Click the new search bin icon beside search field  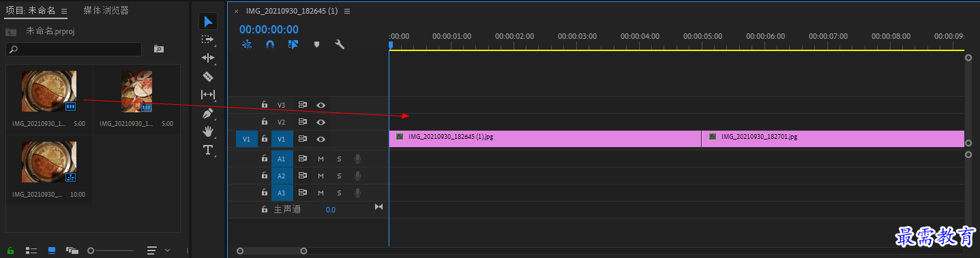[x=159, y=49]
